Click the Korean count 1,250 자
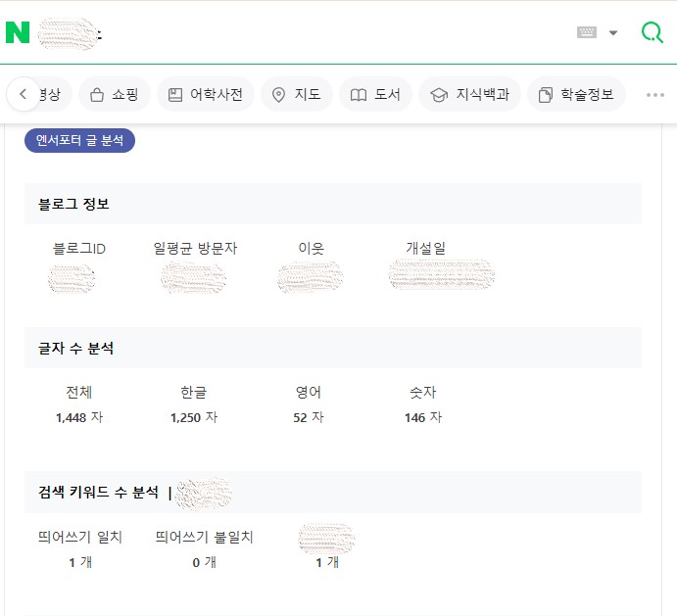The height and width of the screenshot is (616, 677). [194, 417]
